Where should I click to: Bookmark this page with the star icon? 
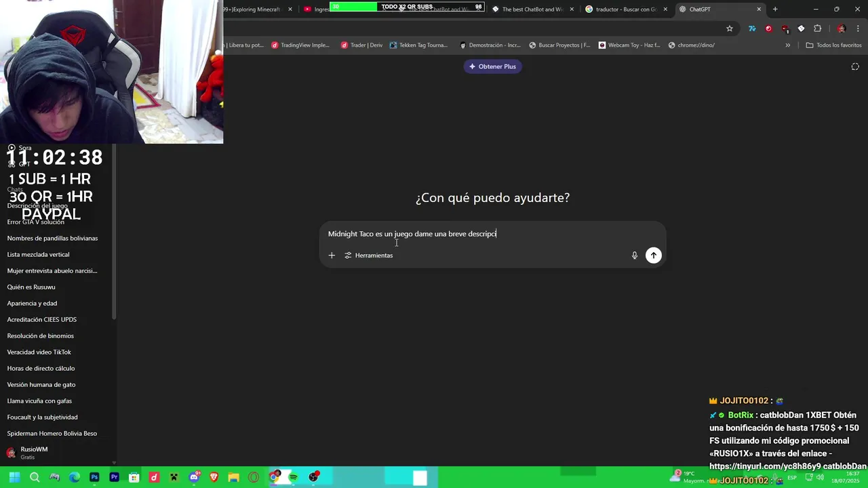click(x=730, y=28)
